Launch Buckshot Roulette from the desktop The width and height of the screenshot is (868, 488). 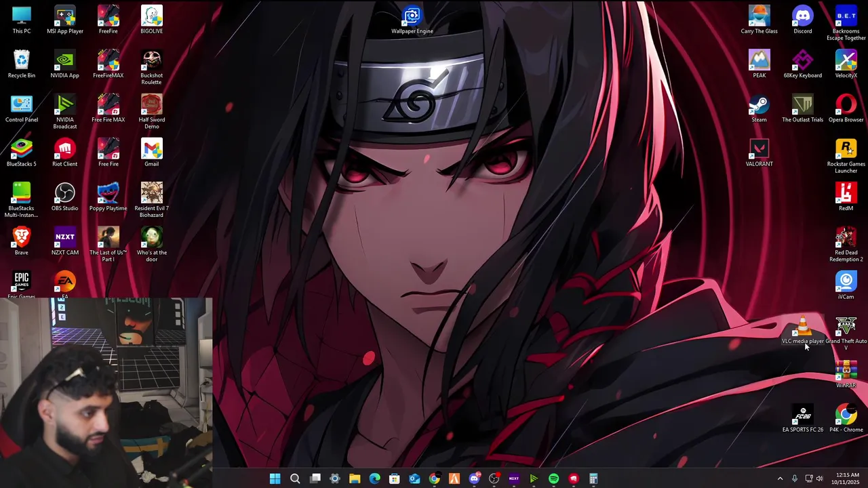point(152,67)
